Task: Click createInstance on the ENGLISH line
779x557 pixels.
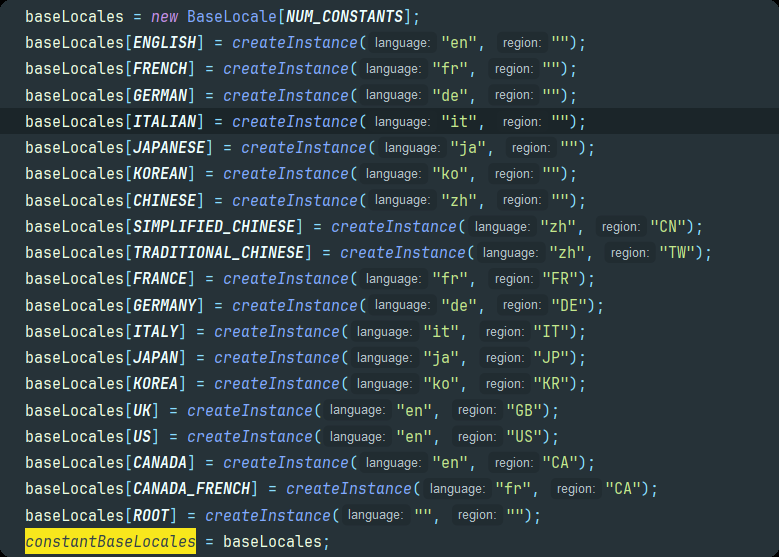Action: pyautogui.click(x=295, y=43)
